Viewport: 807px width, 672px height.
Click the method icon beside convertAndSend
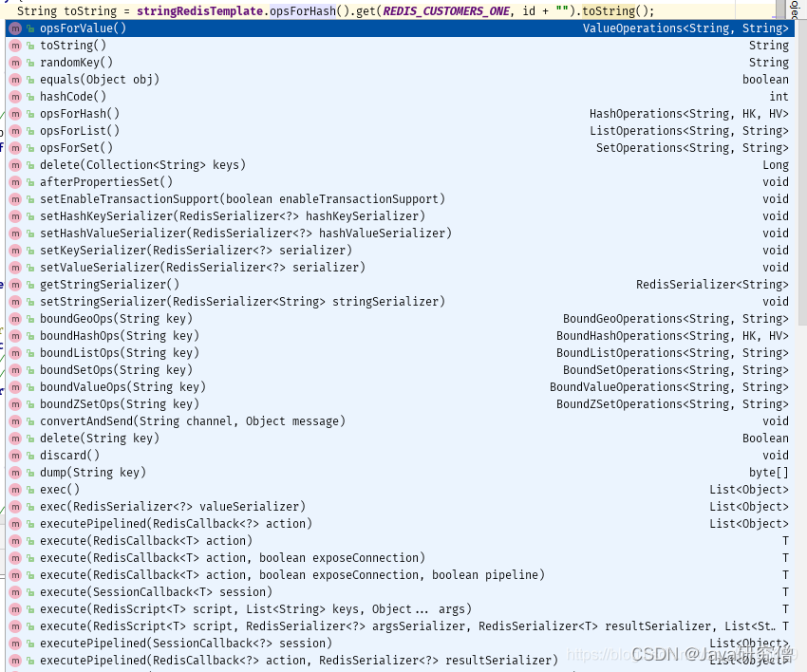15,421
